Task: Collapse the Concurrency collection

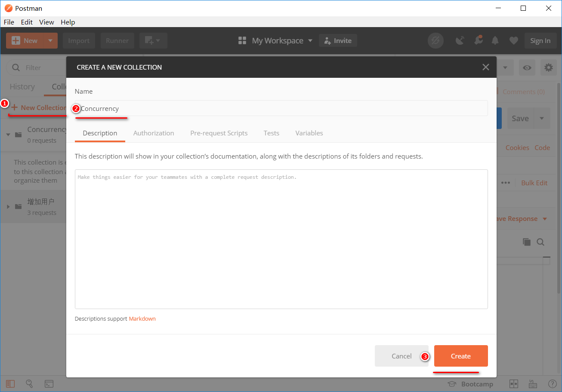Action: [8, 135]
